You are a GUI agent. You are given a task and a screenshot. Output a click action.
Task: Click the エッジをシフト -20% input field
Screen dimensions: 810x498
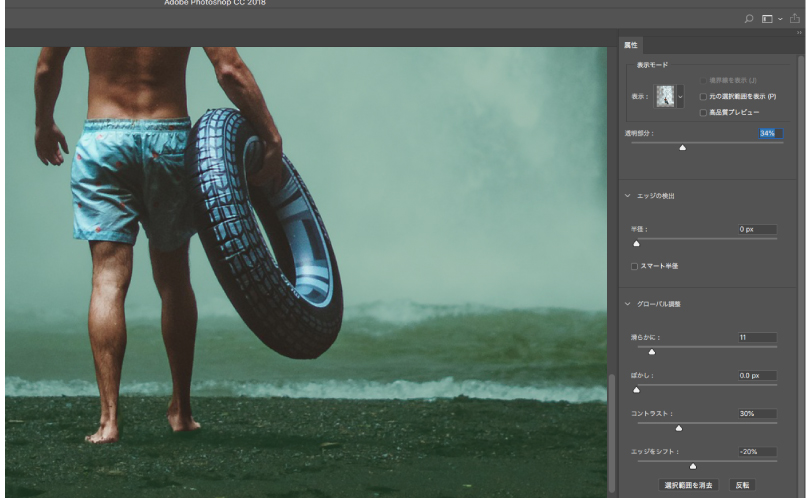point(757,452)
